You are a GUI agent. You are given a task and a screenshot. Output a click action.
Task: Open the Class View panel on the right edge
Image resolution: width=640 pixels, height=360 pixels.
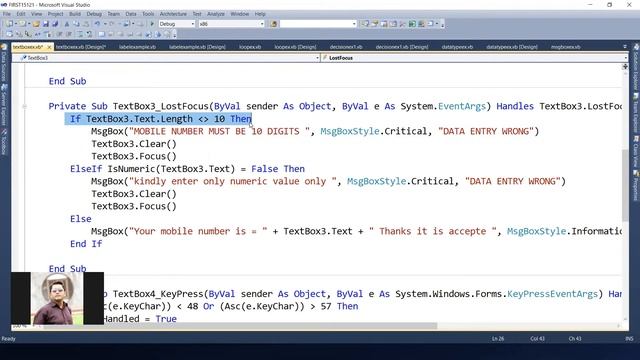click(636, 151)
